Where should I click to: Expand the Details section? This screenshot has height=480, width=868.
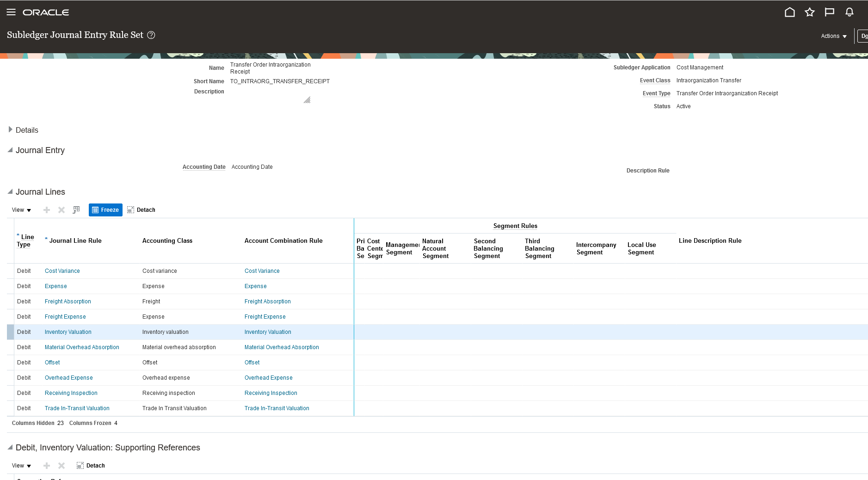point(10,129)
